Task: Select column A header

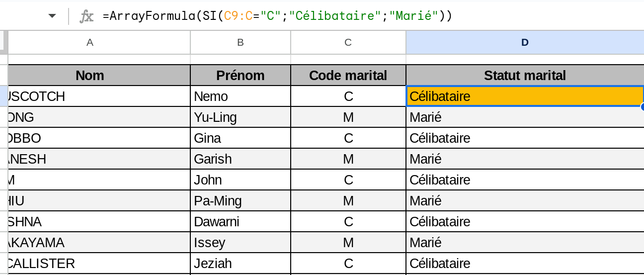Action: pos(90,43)
